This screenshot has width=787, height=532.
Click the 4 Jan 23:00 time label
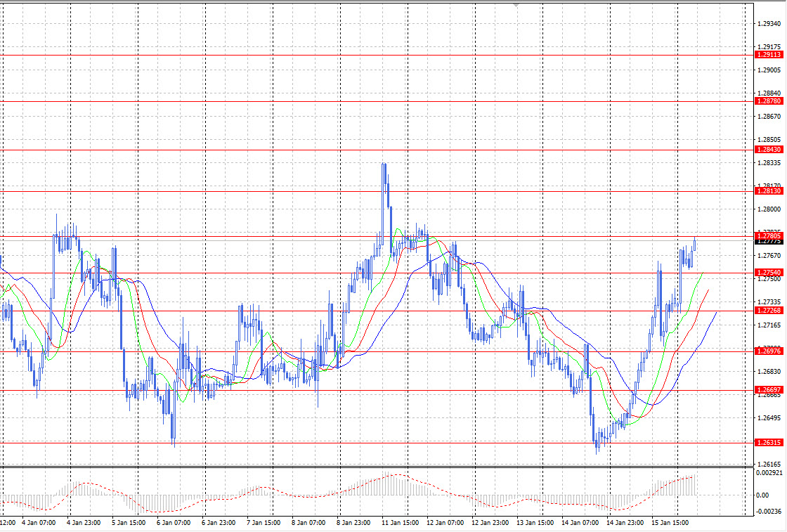(x=84, y=523)
